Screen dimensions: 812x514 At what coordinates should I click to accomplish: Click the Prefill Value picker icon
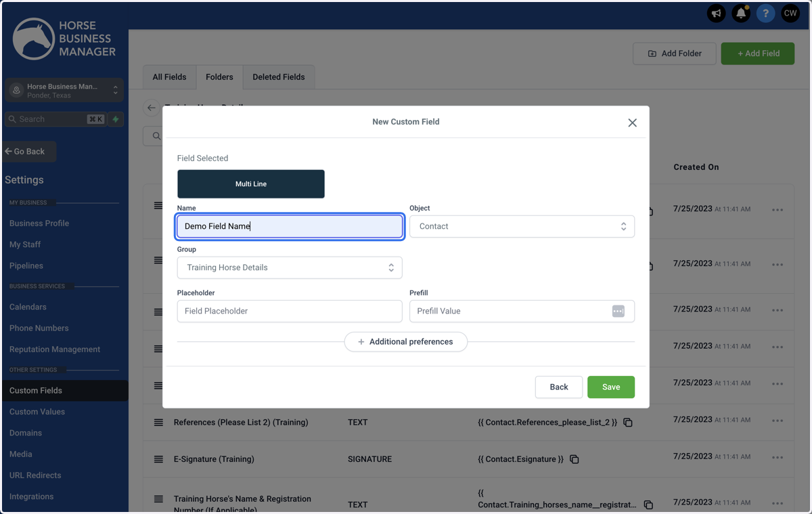pos(618,311)
